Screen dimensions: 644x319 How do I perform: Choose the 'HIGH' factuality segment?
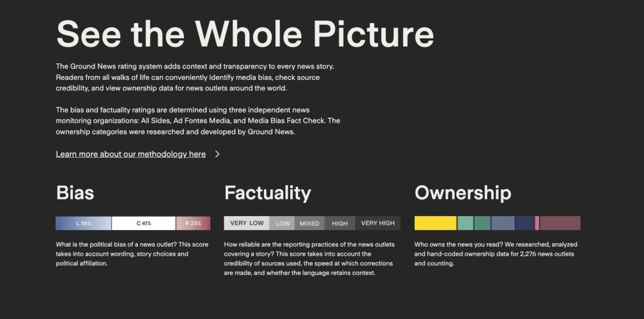coord(340,223)
